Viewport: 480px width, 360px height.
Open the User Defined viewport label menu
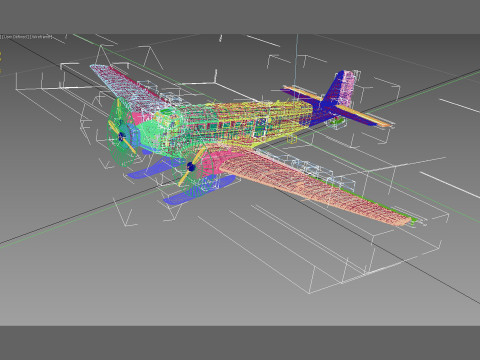click(16, 37)
